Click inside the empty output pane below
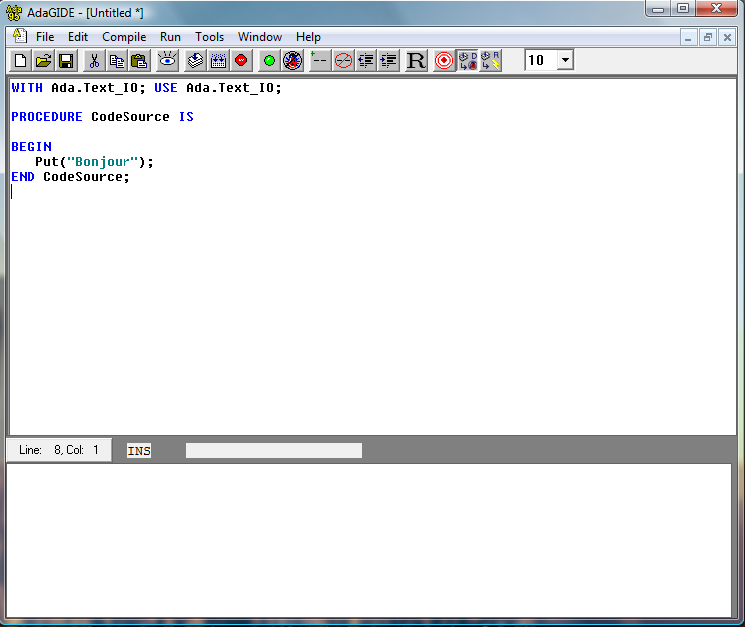This screenshot has height=627, width=745. [x=370, y=540]
